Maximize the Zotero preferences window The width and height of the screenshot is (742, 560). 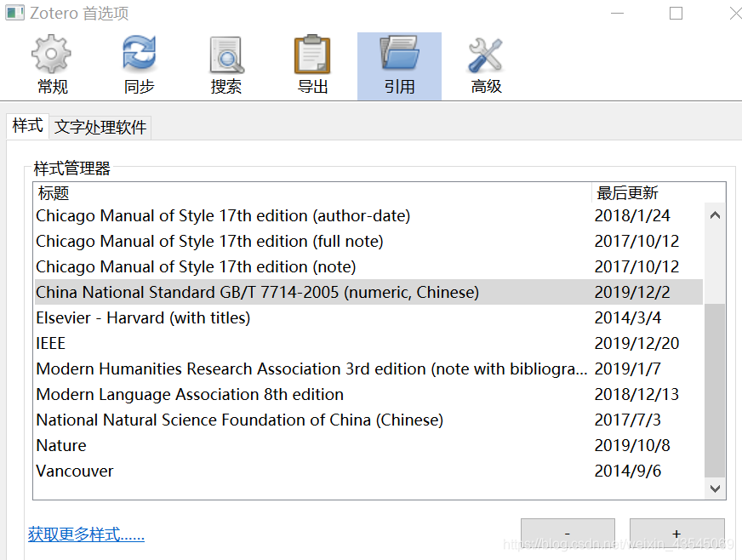pyautogui.click(x=676, y=14)
